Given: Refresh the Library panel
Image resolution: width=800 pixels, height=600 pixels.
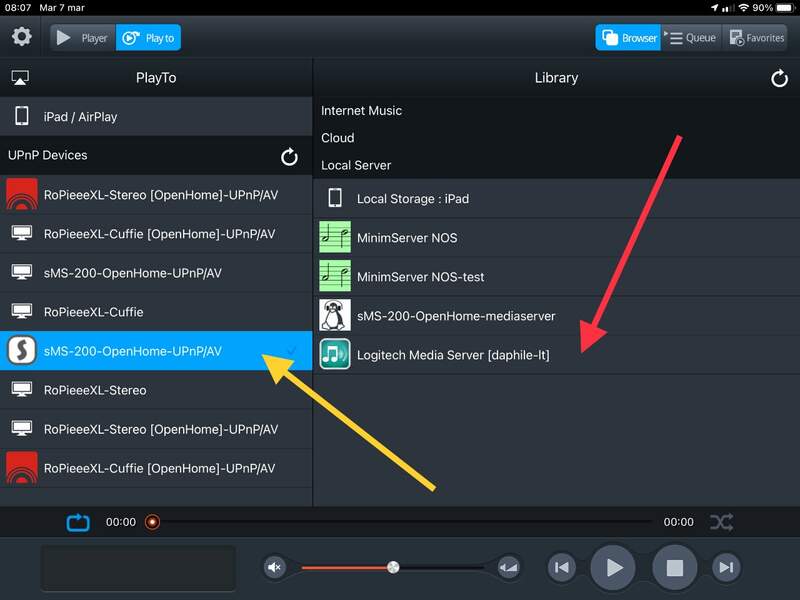Looking at the screenshot, I should point(779,78).
